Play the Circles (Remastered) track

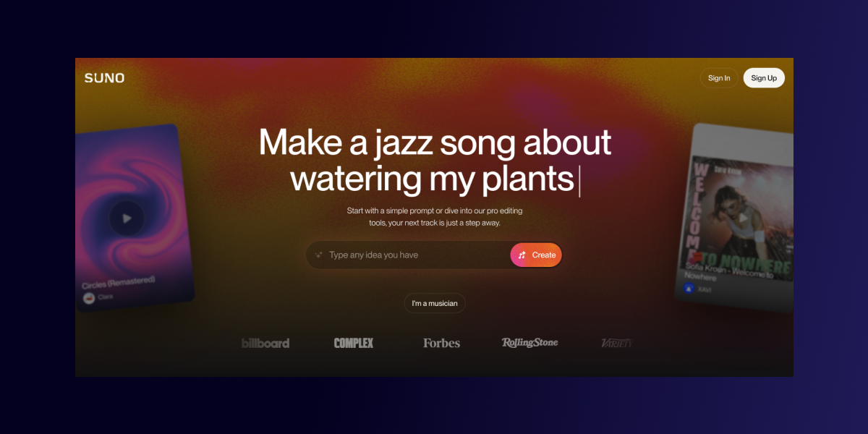127,218
